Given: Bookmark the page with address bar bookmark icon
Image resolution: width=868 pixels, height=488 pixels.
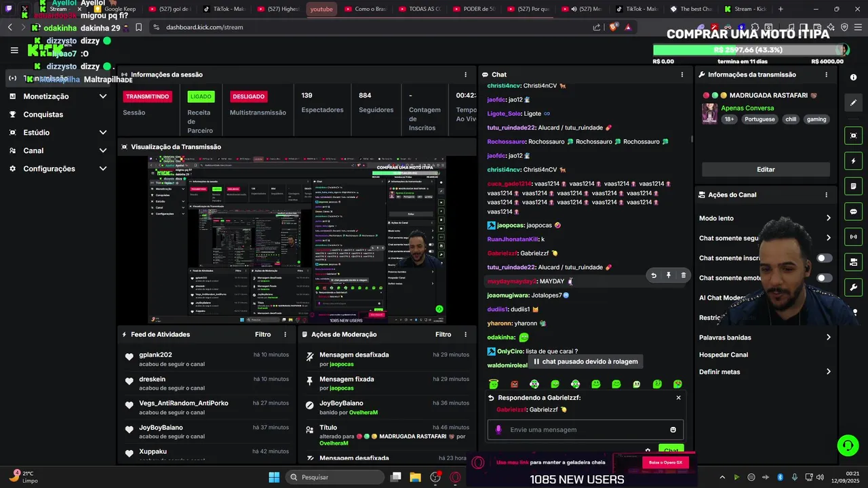Looking at the screenshot, I should [x=138, y=27].
